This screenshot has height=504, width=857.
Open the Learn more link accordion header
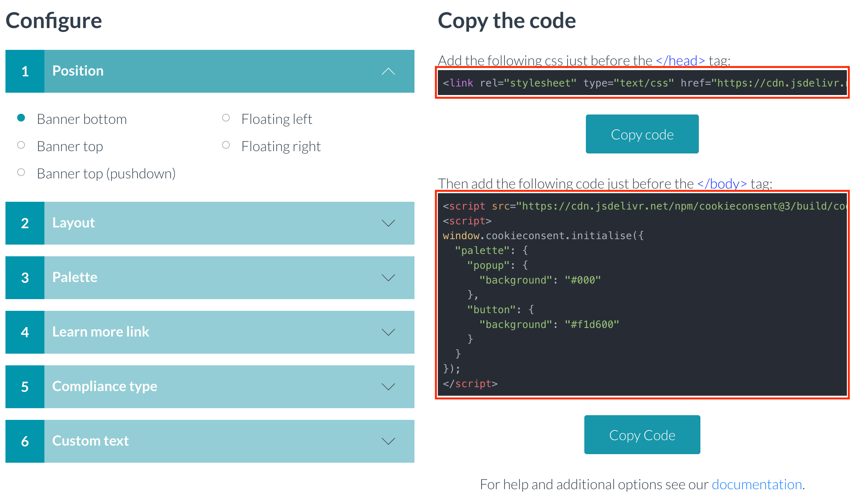(210, 332)
